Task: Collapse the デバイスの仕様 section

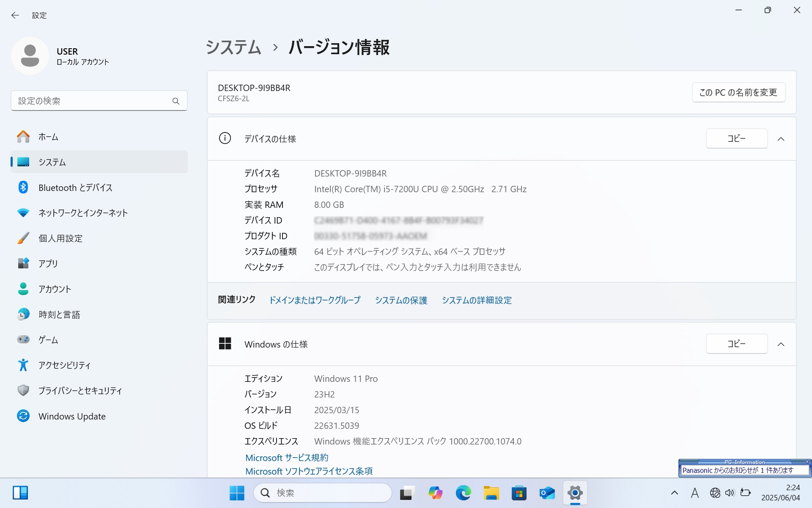Action: coord(781,139)
